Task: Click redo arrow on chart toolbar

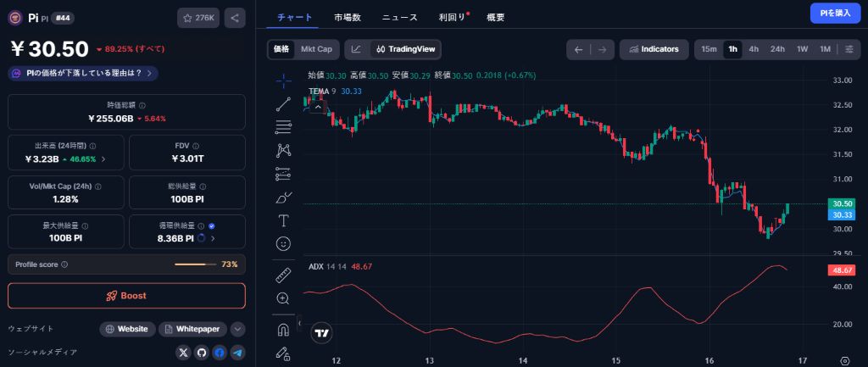Action: coord(603,49)
